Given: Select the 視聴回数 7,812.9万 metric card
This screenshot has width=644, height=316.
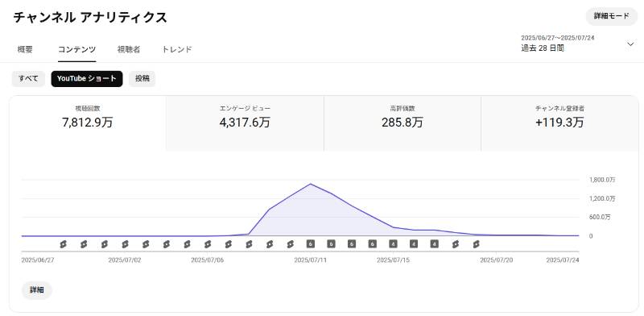Looking at the screenshot, I should (x=88, y=123).
